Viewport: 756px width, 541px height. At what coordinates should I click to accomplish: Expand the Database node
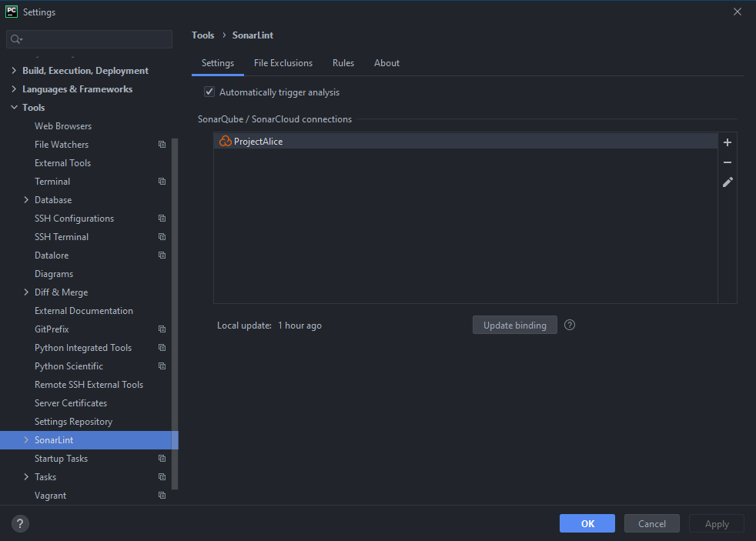[x=26, y=200]
